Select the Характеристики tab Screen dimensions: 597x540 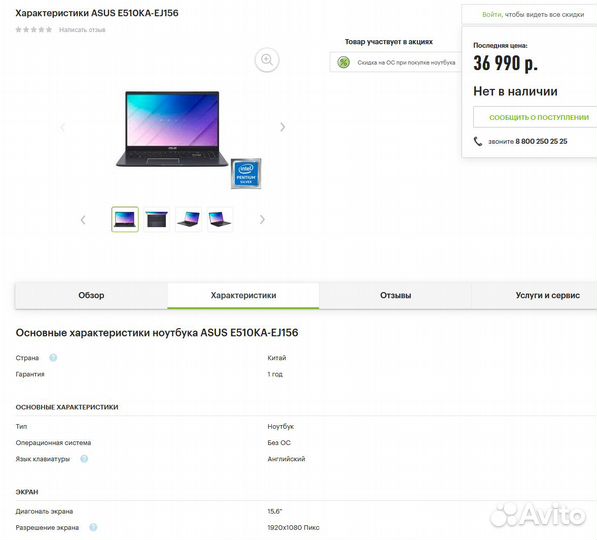pos(243,295)
